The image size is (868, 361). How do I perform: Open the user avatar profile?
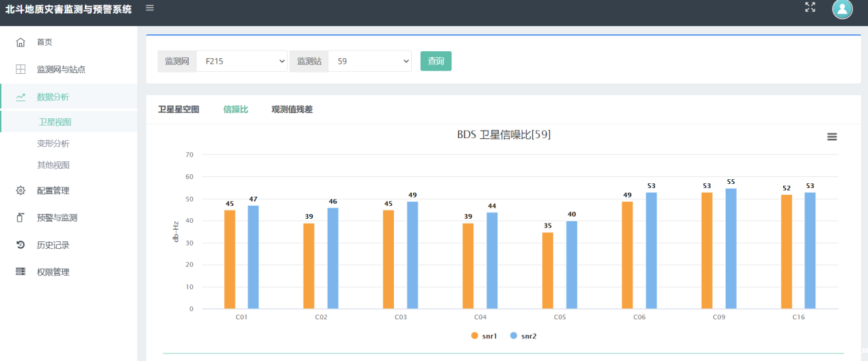point(842,9)
